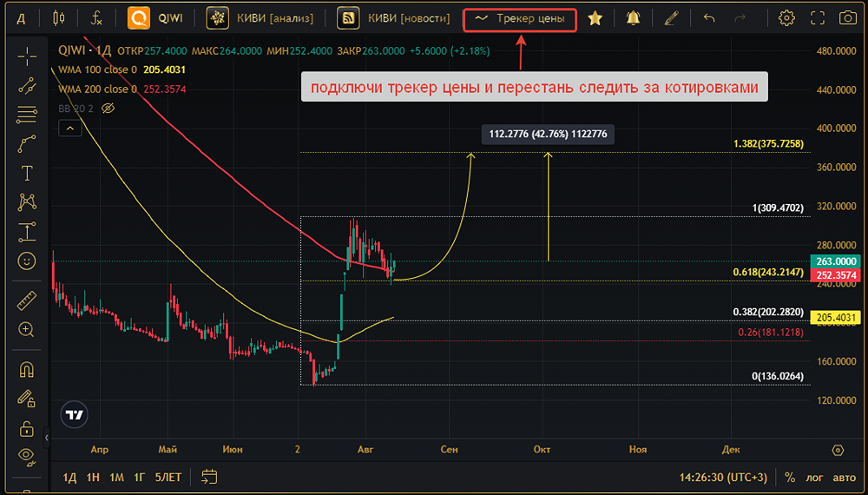This screenshot has width=868, height=495.
Task: Click the WMA 200 price label 252.3574
Action: click(x=834, y=275)
